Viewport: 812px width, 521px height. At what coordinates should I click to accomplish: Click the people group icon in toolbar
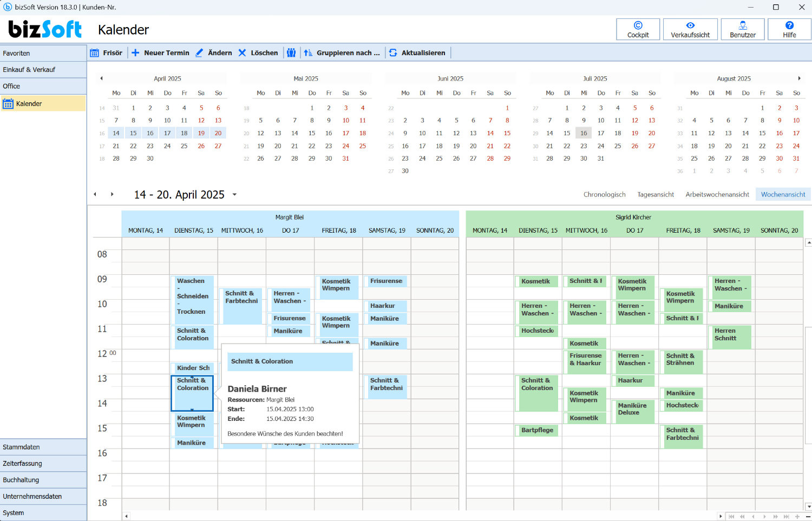tap(291, 53)
